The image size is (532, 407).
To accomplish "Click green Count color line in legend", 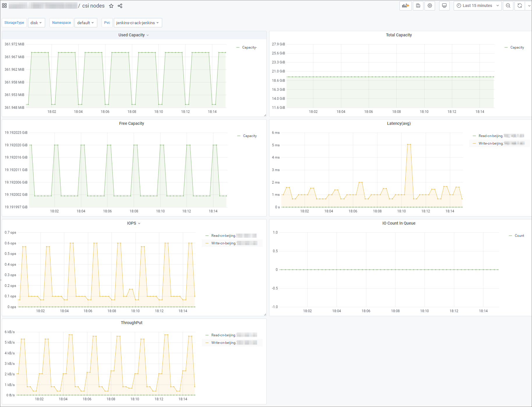I will pos(510,236).
